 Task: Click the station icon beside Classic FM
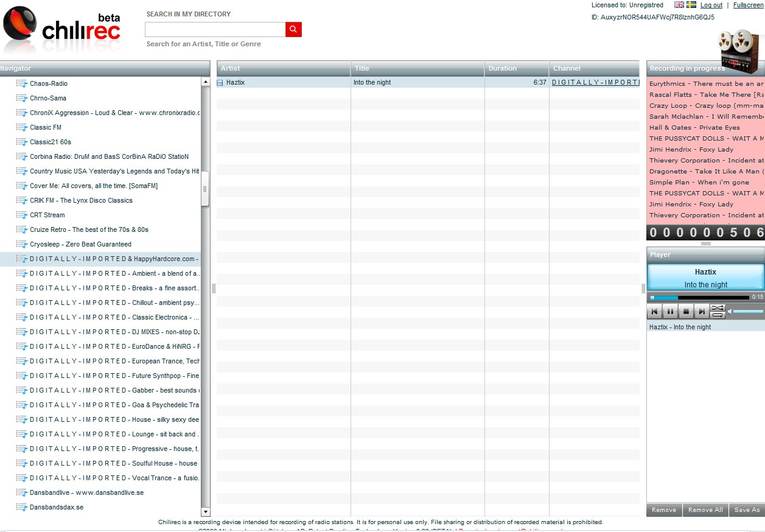[22, 127]
